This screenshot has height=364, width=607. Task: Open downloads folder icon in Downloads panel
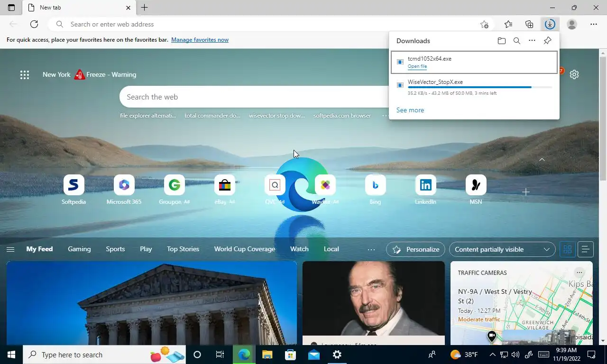pos(502,41)
